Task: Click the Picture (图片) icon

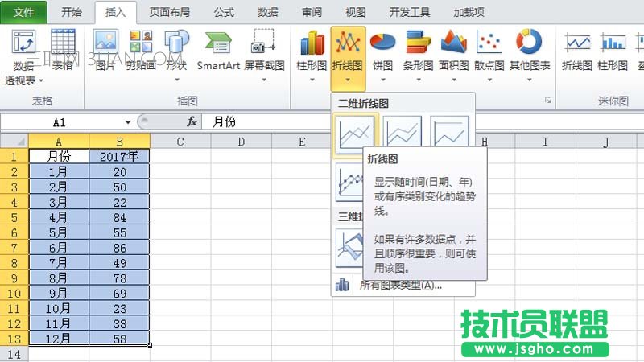Action: pyautogui.click(x=105, y=43)
